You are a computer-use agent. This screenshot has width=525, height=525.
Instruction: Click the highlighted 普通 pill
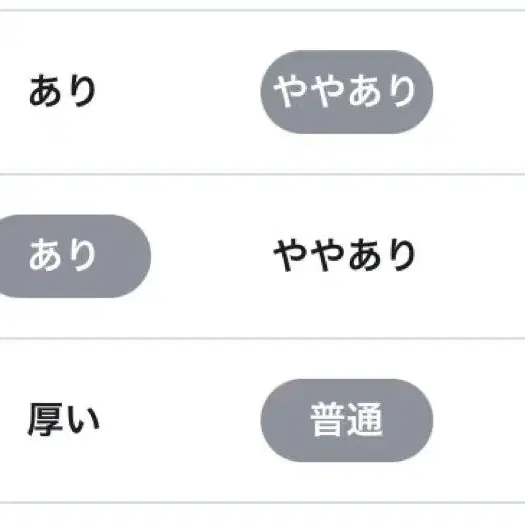click(347, 421)
